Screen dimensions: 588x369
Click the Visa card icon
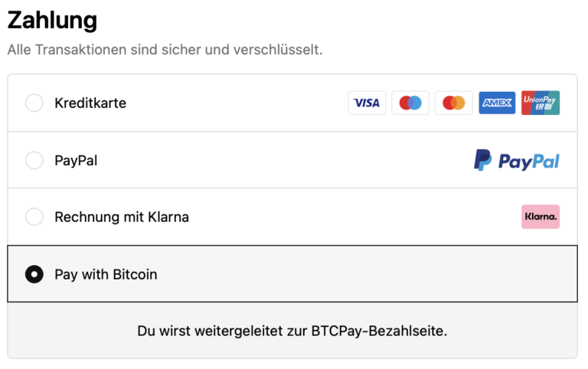pyautogui.click(x=367, y=103)
